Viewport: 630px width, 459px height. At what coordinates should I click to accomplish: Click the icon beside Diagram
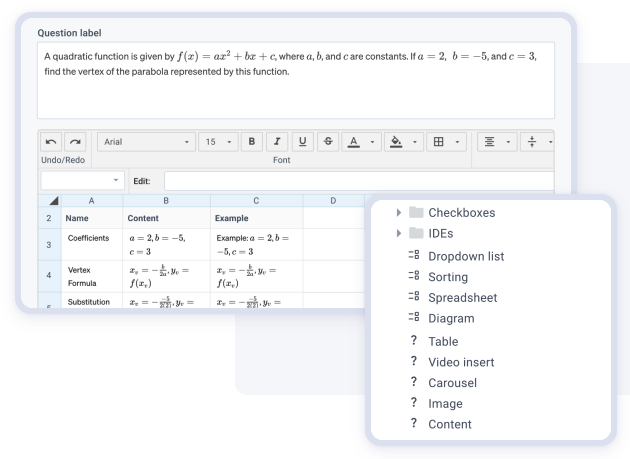414,317
